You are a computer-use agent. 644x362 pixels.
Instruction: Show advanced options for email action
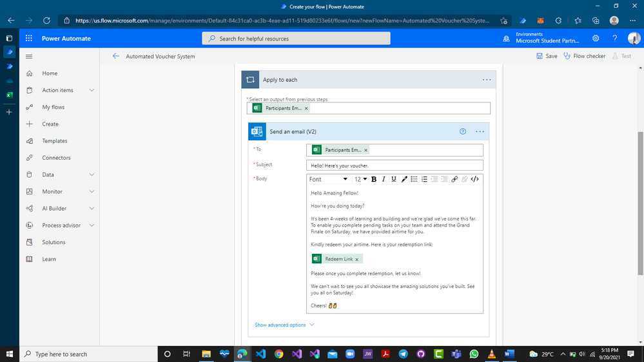(284, 325)
